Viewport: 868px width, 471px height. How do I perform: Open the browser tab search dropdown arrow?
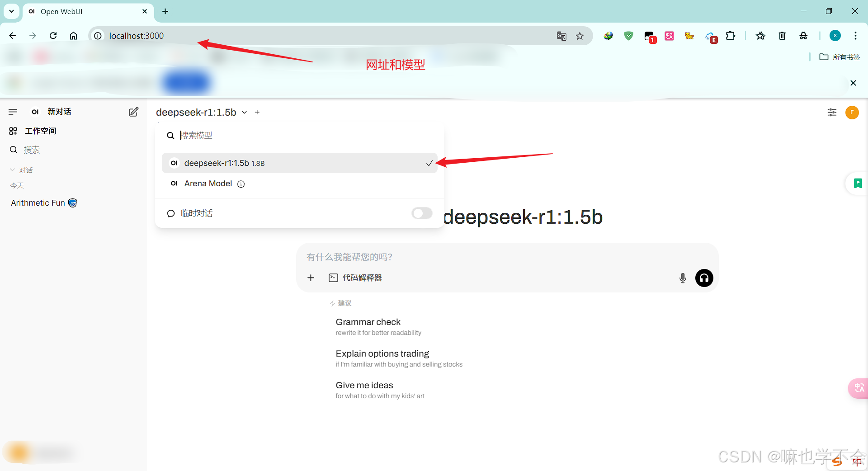pos(11,11)
